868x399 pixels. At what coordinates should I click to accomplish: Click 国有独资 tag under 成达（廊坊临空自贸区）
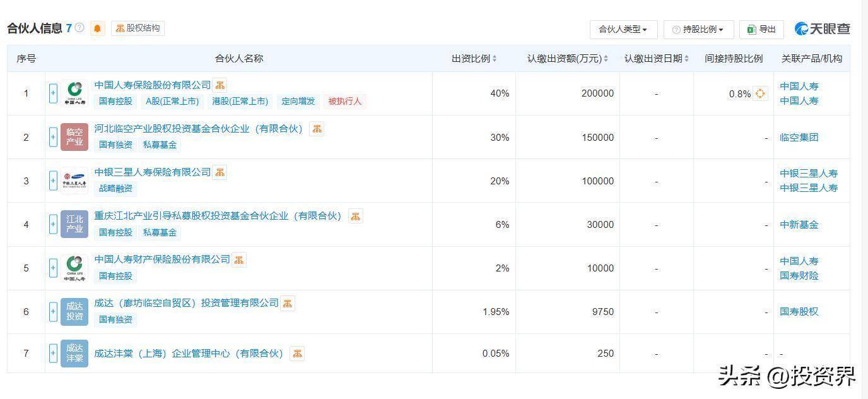coord(115,319)
